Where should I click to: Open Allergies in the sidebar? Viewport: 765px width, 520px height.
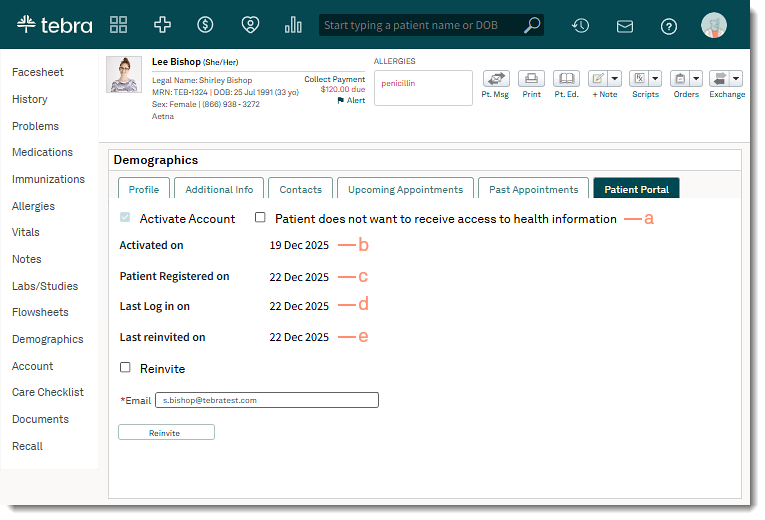coord(33,206)
